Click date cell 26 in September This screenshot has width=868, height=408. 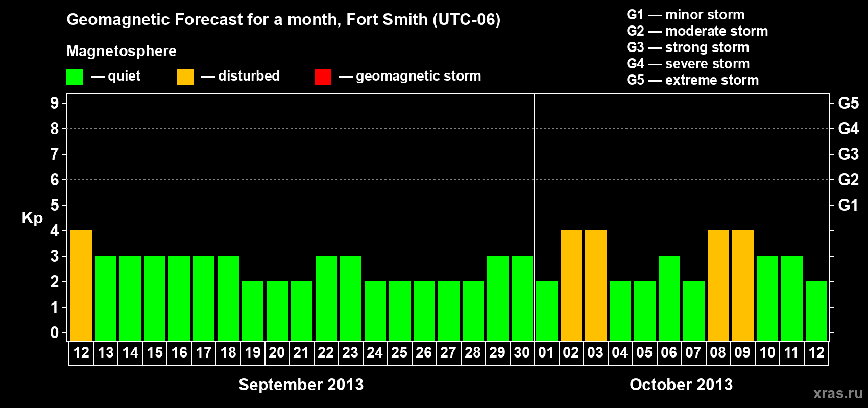[424, 353]
